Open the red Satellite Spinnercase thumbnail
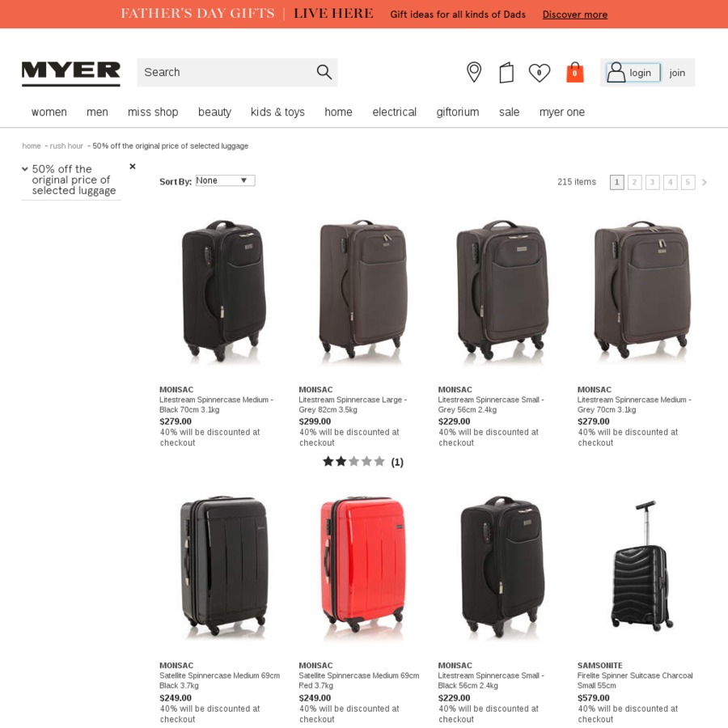 [x=362, y=566]
